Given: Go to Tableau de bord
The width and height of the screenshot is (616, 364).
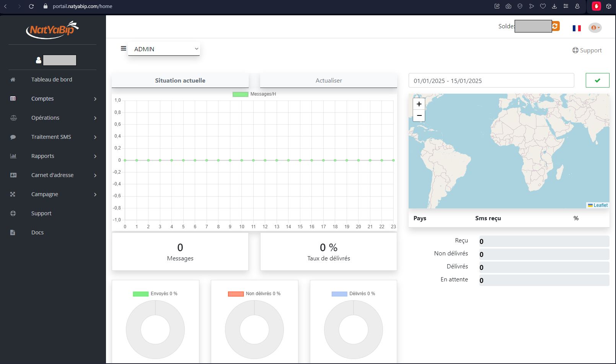Looking at the screenshot, I should [x=52, y=80].
